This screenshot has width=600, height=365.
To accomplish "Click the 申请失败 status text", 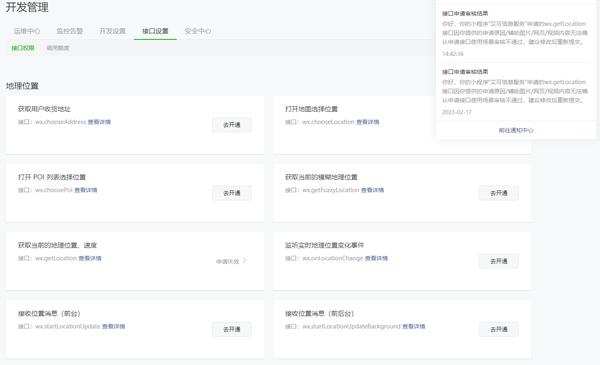I will pos(227,261).
